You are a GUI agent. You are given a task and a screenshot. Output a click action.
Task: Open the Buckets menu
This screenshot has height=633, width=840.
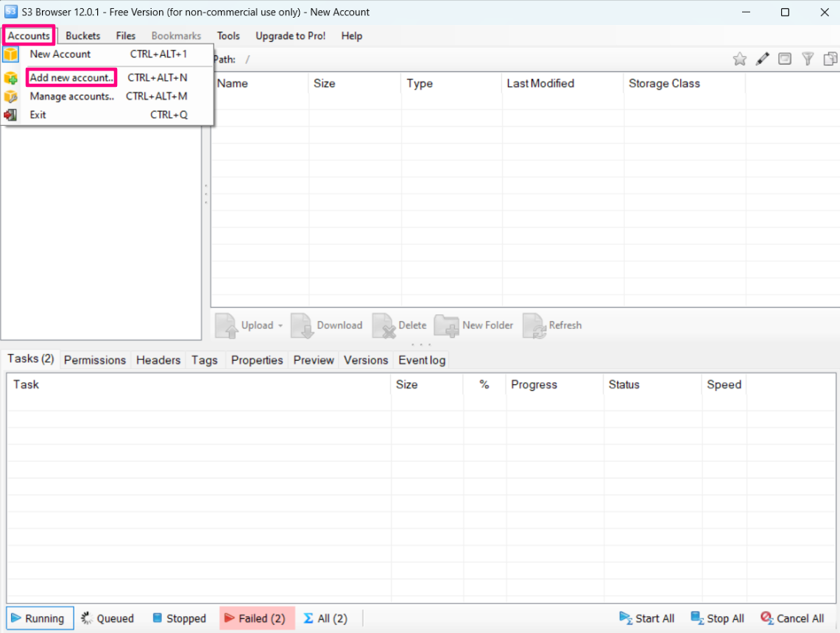[83, 36]
